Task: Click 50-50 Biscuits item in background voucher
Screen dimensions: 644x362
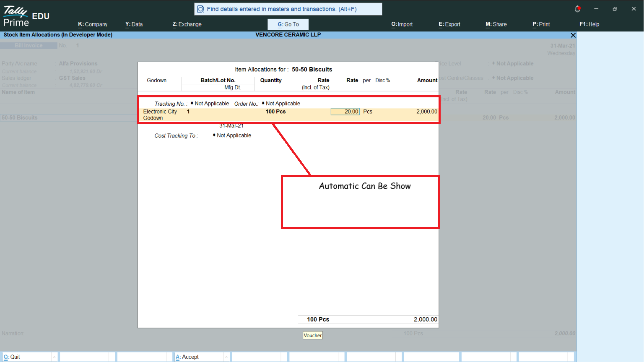Action: pyautogui.click(x=20, y=118)
